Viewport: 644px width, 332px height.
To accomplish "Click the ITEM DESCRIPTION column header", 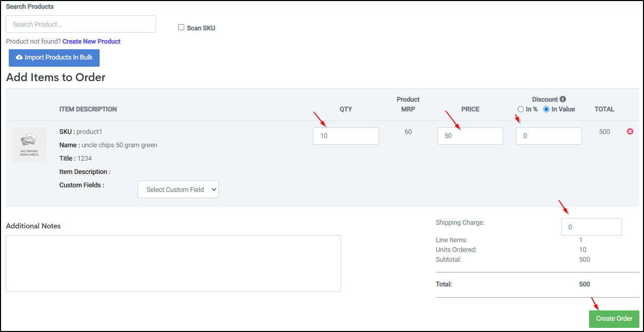I will [x=88, y=109].
